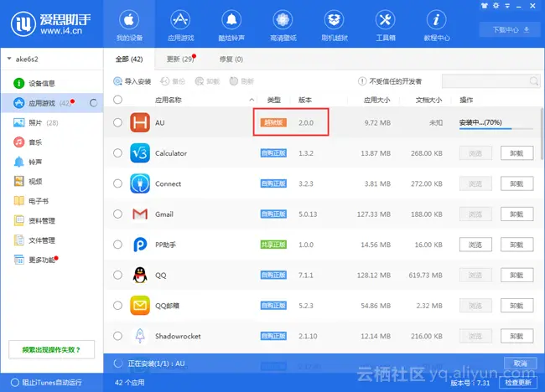Open 应用游戏 App Store top icon
The image size is (545, 392).
tap(180, 25)
